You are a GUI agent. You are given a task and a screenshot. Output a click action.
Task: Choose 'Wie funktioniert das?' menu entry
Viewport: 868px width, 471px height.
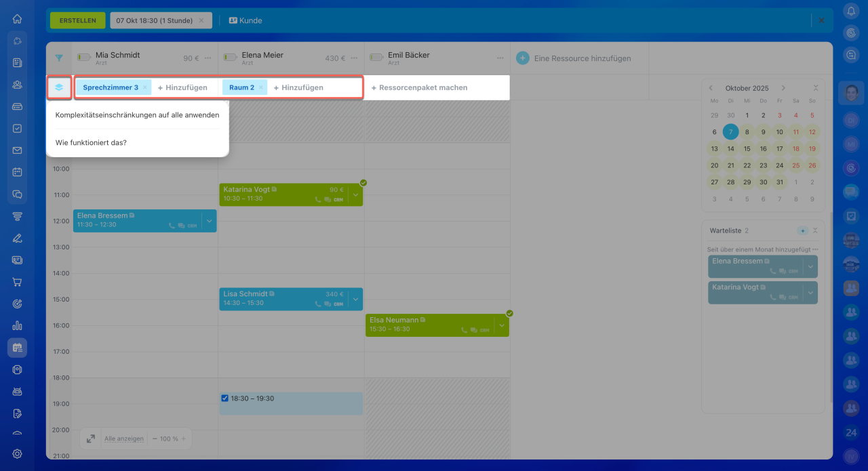pyautogui.click(x=91, y=143)
